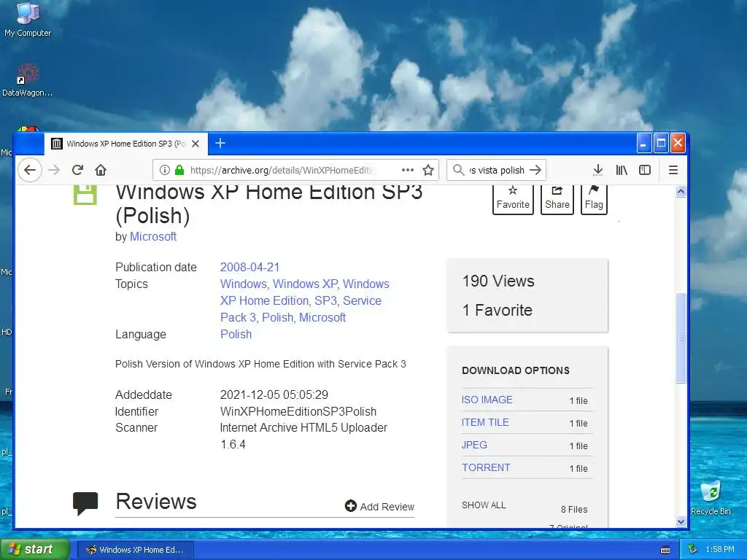Viewport: 747px width, 560px height.
Task: Open the TORRENT download option
Action: (485, 467)
